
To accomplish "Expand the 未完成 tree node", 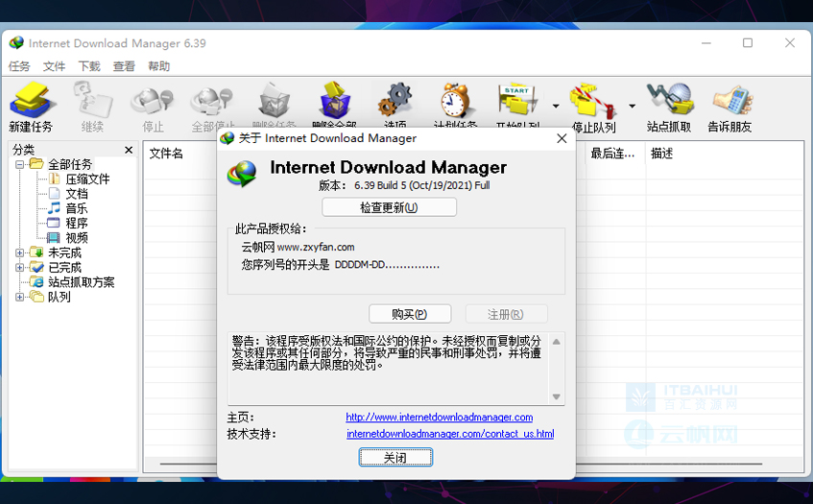I will point(20,253).
